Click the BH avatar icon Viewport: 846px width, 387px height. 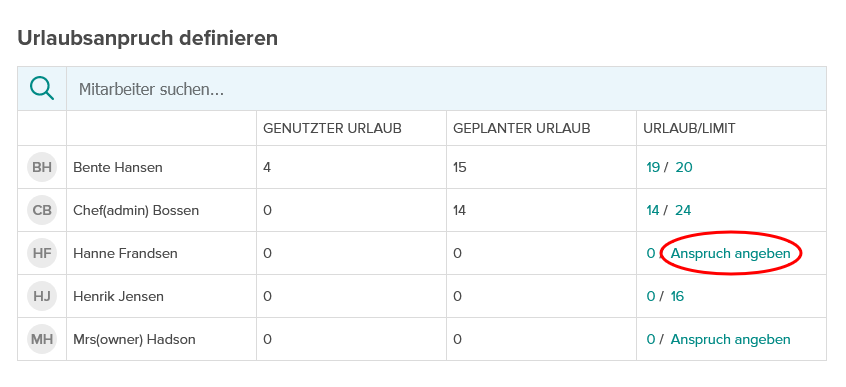(x=42, y=167)
